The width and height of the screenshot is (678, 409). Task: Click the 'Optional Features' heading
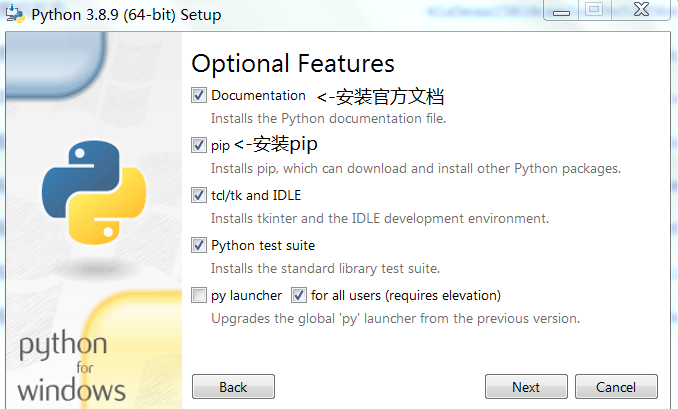click(x=293, y=64)
